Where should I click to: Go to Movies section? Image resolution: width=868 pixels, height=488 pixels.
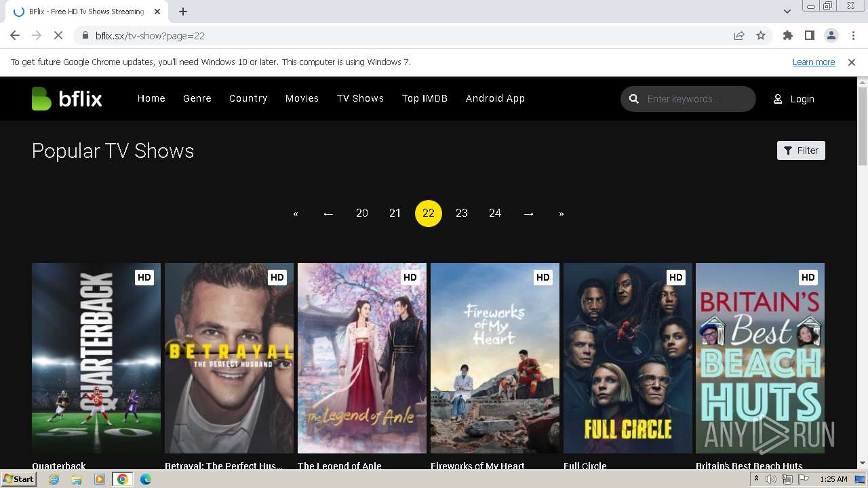coord(302,98)
